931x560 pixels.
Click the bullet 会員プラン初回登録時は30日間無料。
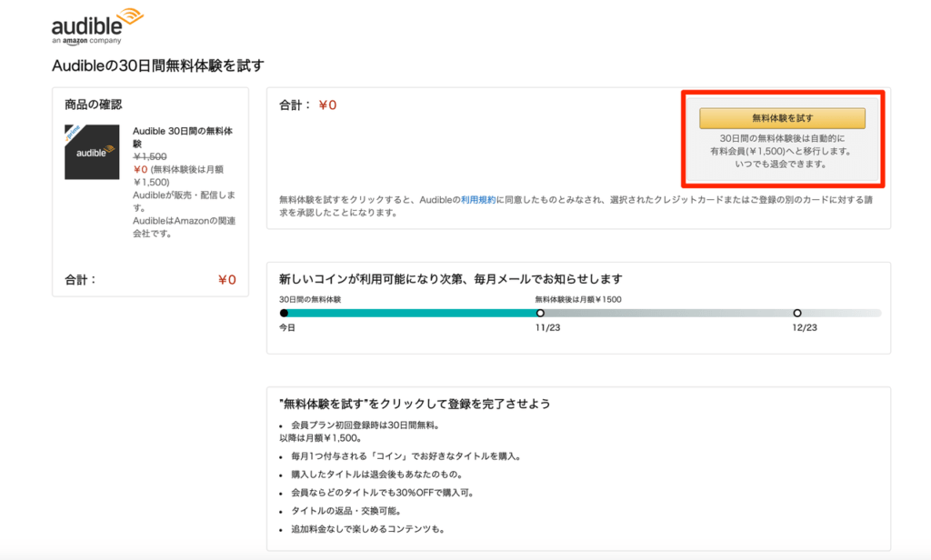(365, 425)
